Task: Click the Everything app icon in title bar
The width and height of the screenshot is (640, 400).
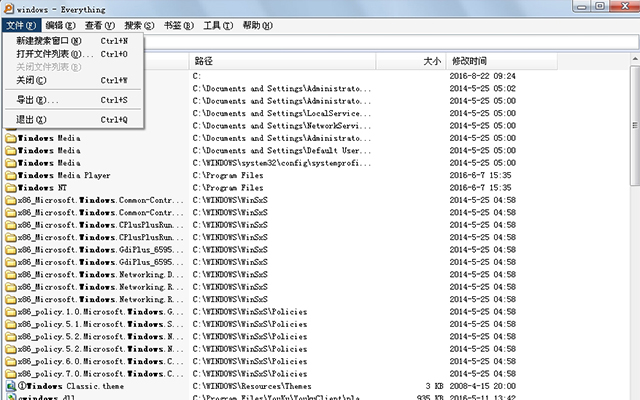Action: (x=8, y=8)
